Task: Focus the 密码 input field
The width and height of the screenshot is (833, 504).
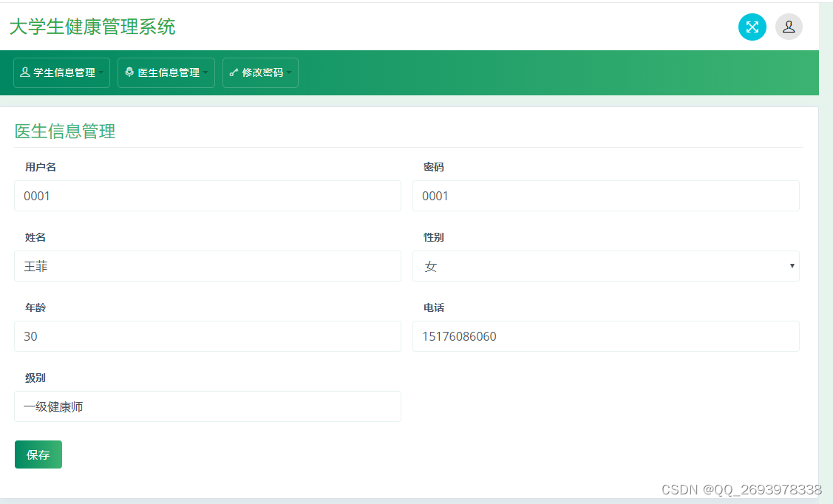Action: pyautogui.click(x=605, y=196)
